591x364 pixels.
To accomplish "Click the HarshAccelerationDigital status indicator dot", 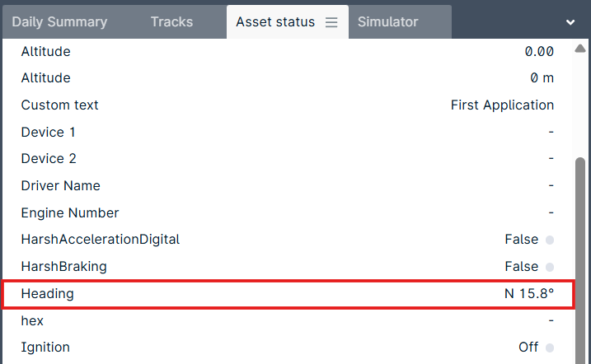I will 550,240.
